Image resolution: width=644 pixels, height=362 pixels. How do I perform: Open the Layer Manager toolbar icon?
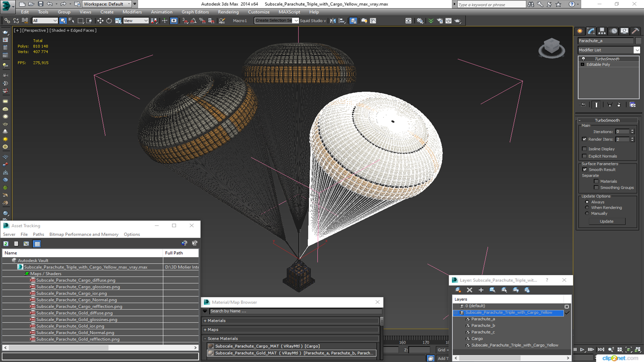tap(353, 21)
